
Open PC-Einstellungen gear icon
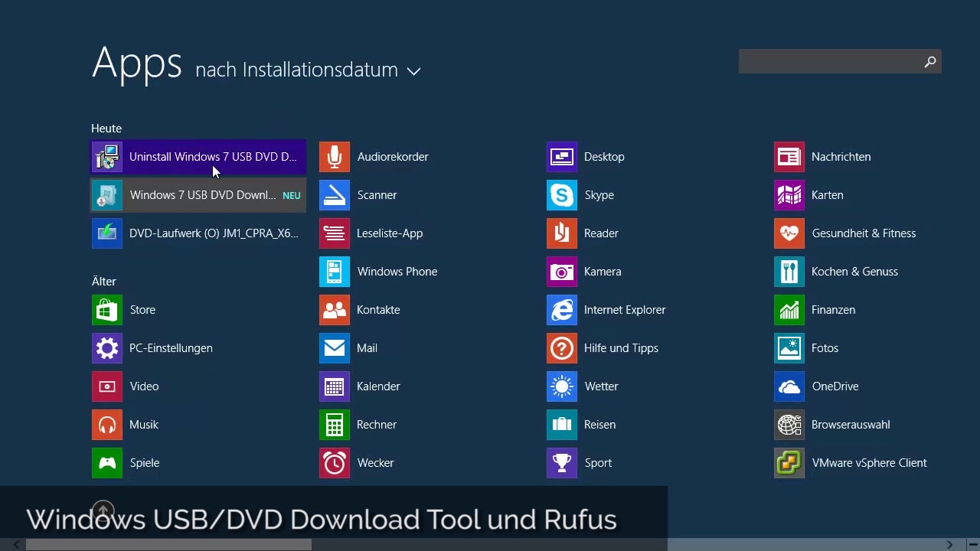(107, 348)
